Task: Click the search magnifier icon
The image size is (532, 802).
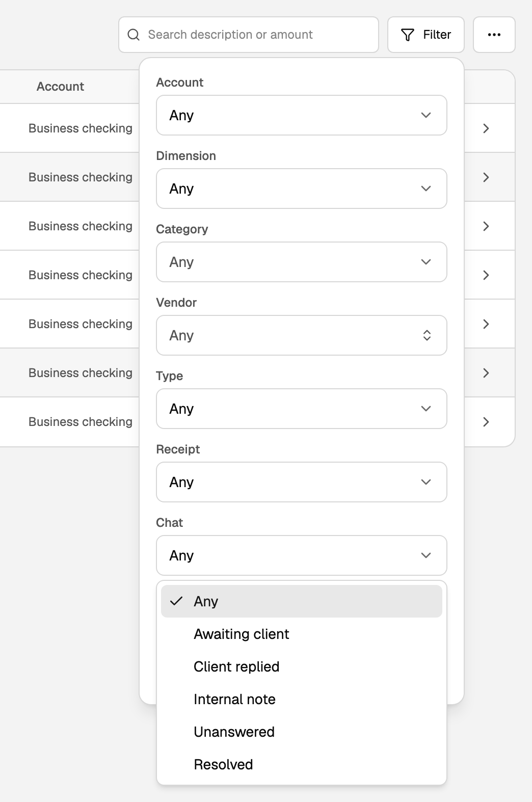Action: coord(134,35)
